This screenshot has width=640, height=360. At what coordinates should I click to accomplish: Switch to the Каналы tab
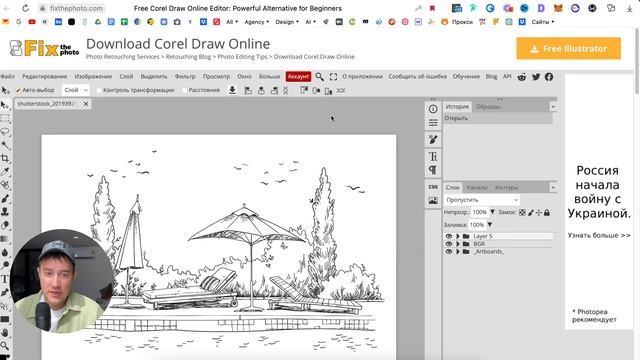pos(477,188)
